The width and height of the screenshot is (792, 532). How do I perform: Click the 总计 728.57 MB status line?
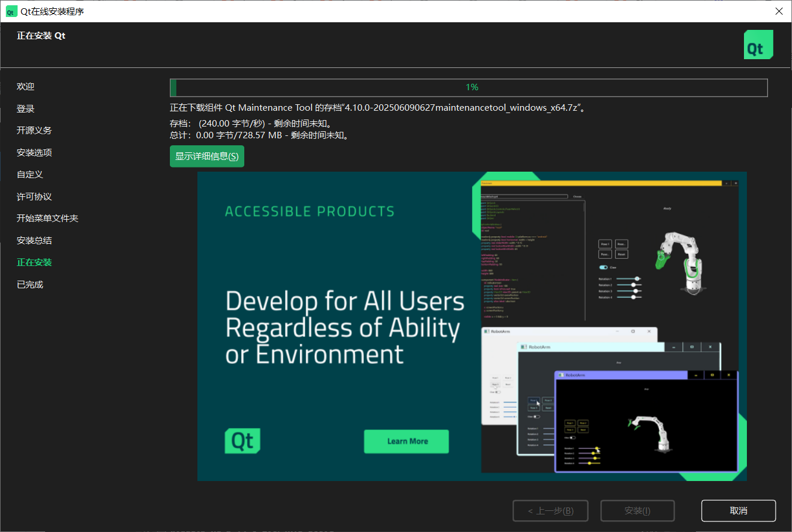click(x=261, y=135)
